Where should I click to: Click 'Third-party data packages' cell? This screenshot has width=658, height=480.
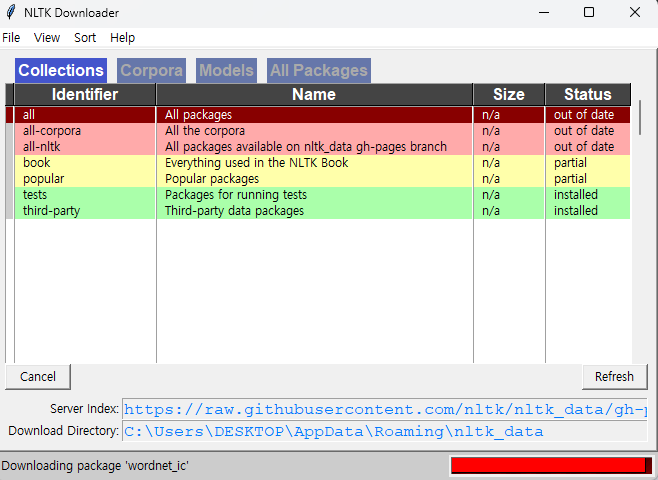tap(314, 211)
